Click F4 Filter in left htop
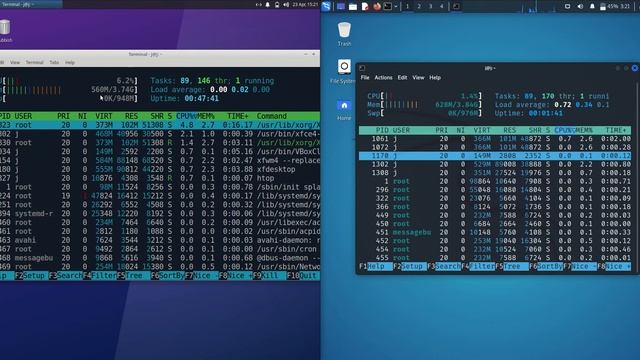The image size is (640, 360). 100,276
